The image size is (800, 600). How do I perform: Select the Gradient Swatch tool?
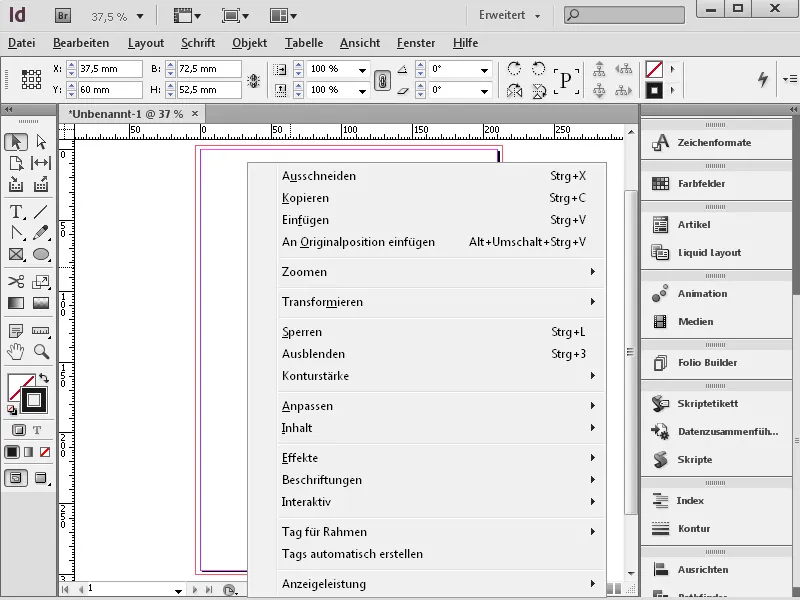pyautogui.click(x=16, y=303)
